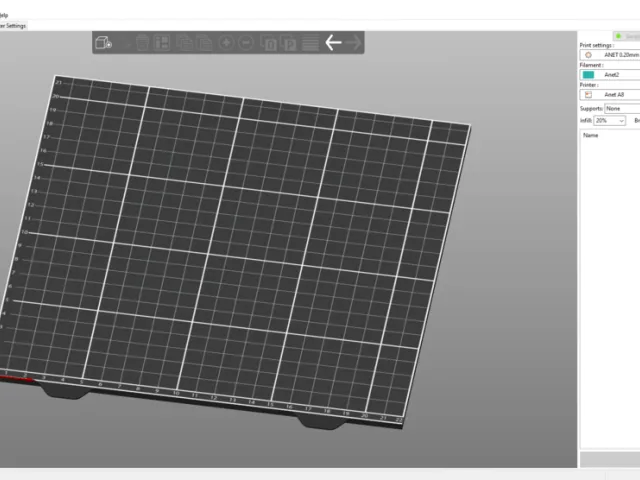Image resolution: width=640 pixels, height=480 pixels.
Task: Click the Paste icon in toolbar
Action: tap(204, 42)
